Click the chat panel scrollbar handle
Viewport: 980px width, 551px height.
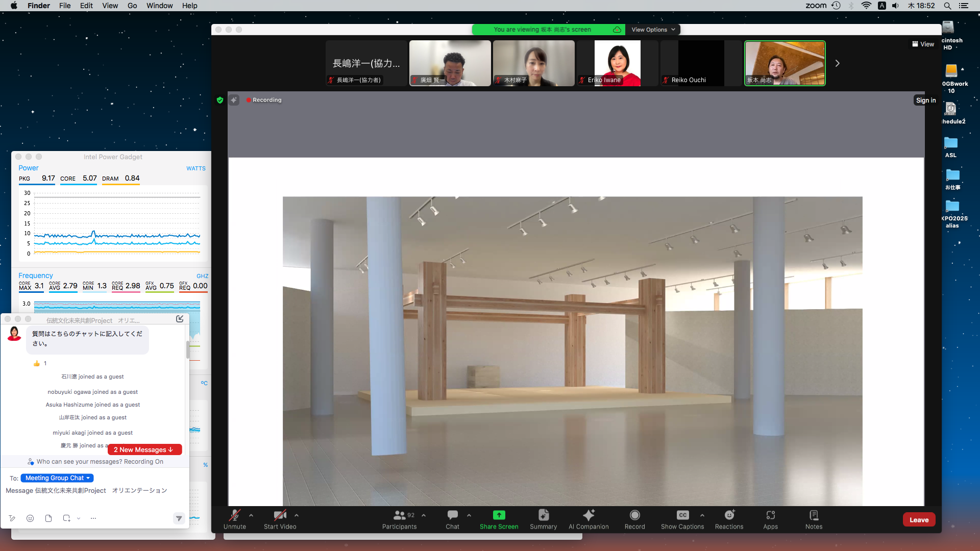[x=188, y=350]
